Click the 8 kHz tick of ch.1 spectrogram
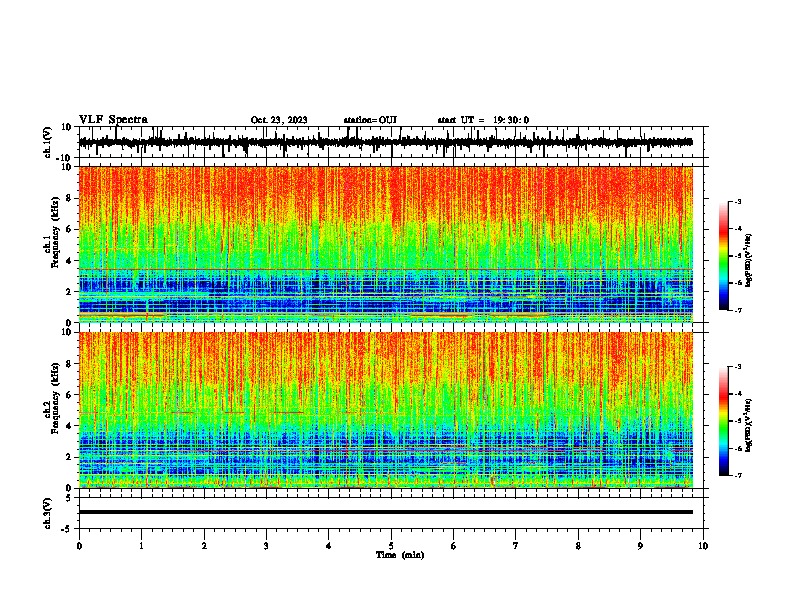The image size is (792, 612). point(69,198)
